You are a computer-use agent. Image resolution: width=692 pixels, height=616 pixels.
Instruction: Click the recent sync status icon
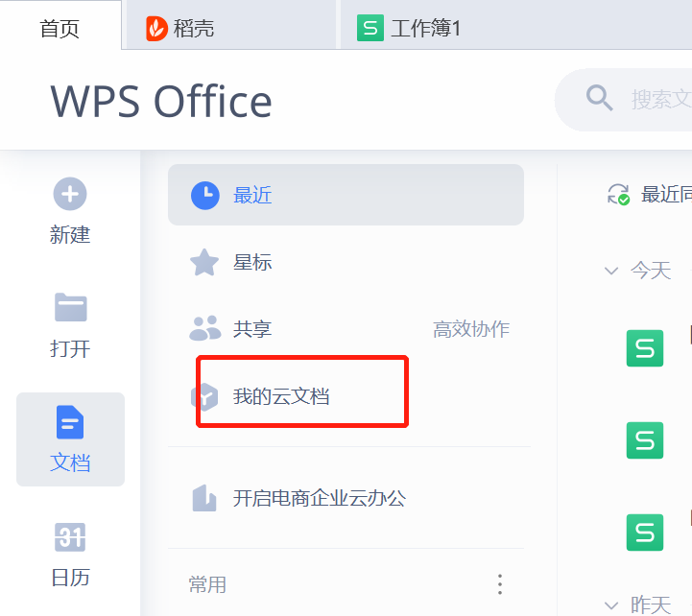tap(618, 195)
